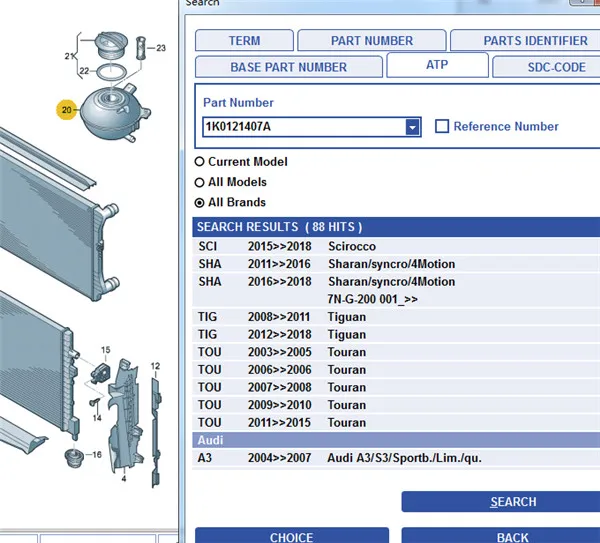Click the BACK button
600x543 pixels.
(501, 535)
